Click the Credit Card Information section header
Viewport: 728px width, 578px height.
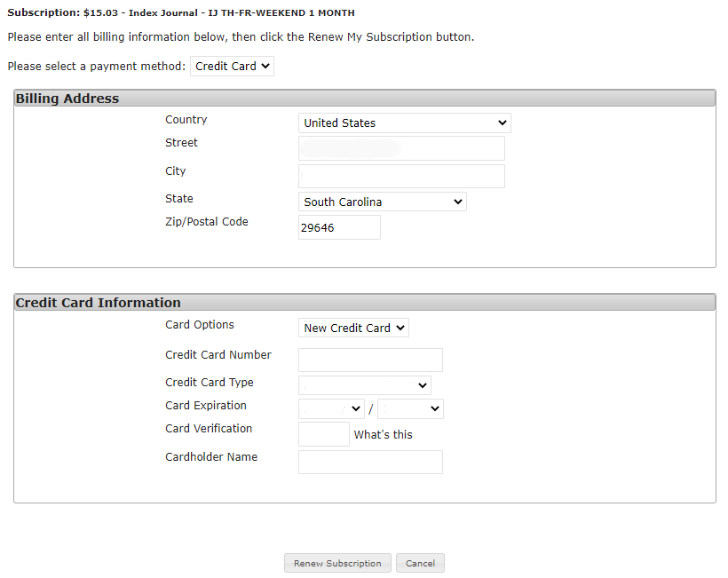(99, 303)
